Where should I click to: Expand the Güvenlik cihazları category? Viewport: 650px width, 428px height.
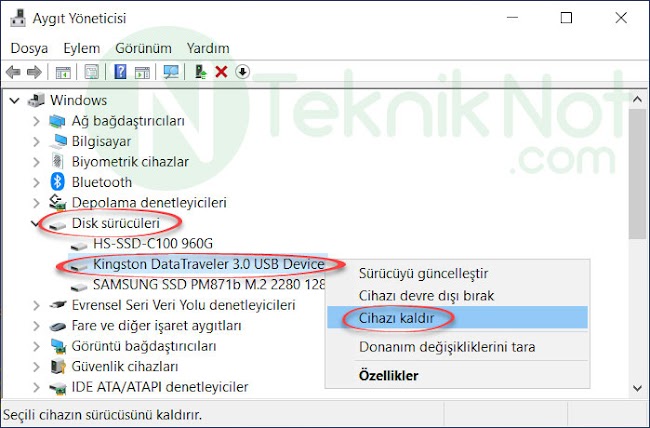tap(36, 366)
